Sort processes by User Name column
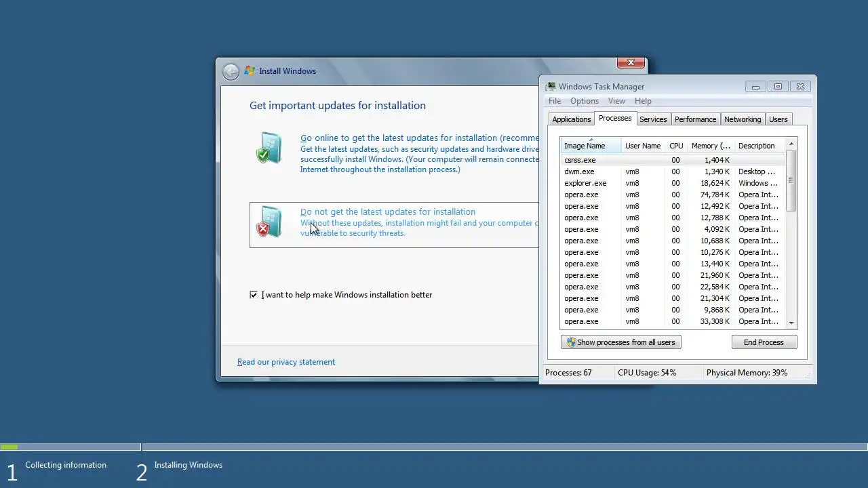This screenshot has width=868, height=488. (643, 146)
